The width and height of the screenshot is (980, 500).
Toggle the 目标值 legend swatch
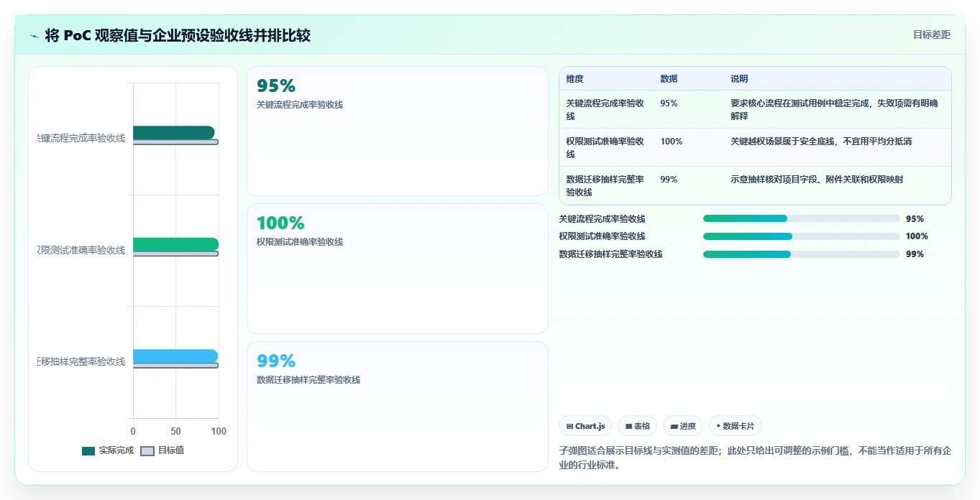(x=147, y=450)
